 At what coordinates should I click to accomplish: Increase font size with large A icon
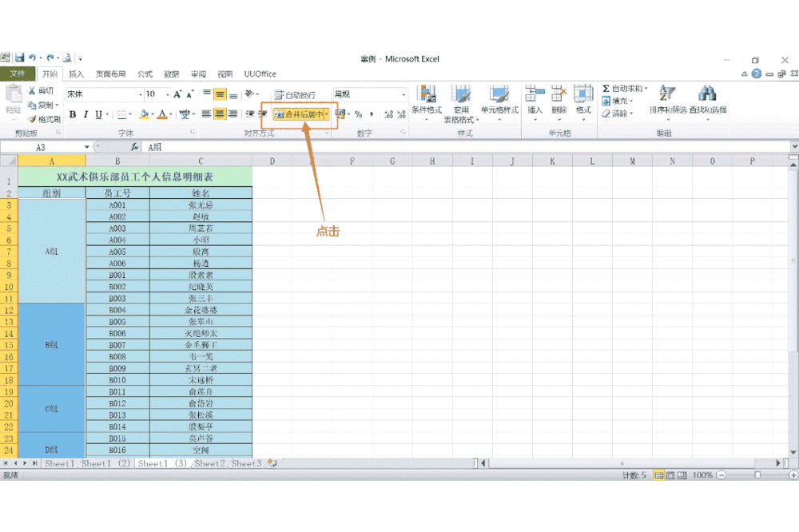(x=177, y=94)
